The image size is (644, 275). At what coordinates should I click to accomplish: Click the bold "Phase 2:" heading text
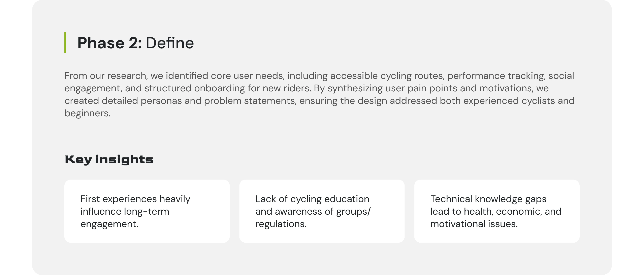click(109, 43)
